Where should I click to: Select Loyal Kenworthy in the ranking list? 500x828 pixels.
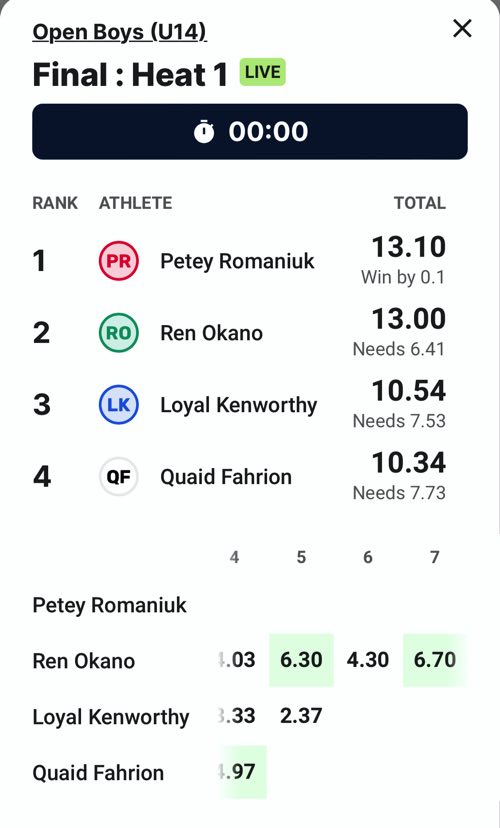point(239,405)
